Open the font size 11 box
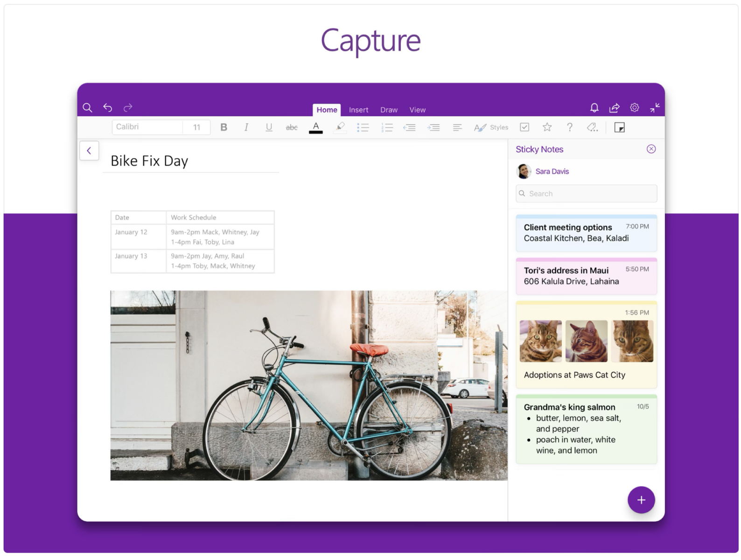 (x=196, y=127)
